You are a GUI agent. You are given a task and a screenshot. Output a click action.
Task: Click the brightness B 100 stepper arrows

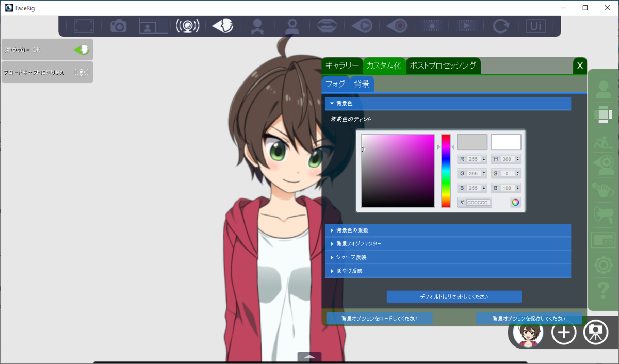(x=517, y=188)
